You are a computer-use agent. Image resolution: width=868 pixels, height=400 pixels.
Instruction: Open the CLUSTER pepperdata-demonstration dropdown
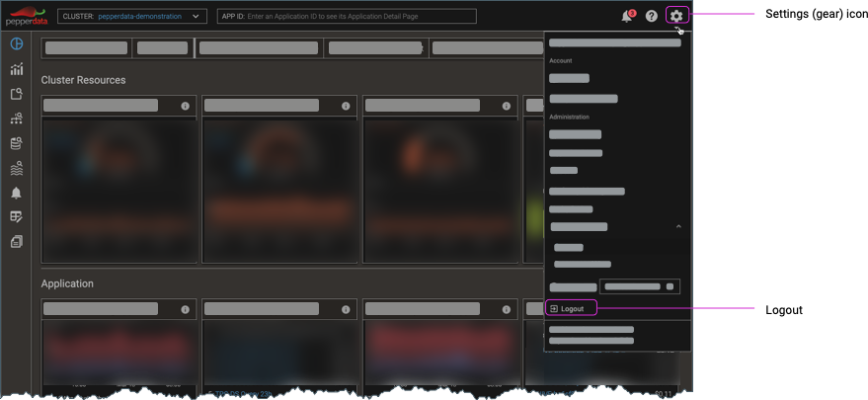pyautogui.click(x=131, y=16)
